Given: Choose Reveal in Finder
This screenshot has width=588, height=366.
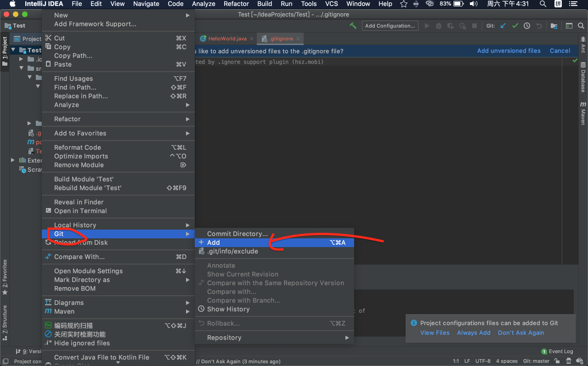Looking at the screenshot, I should pos(118,202).
